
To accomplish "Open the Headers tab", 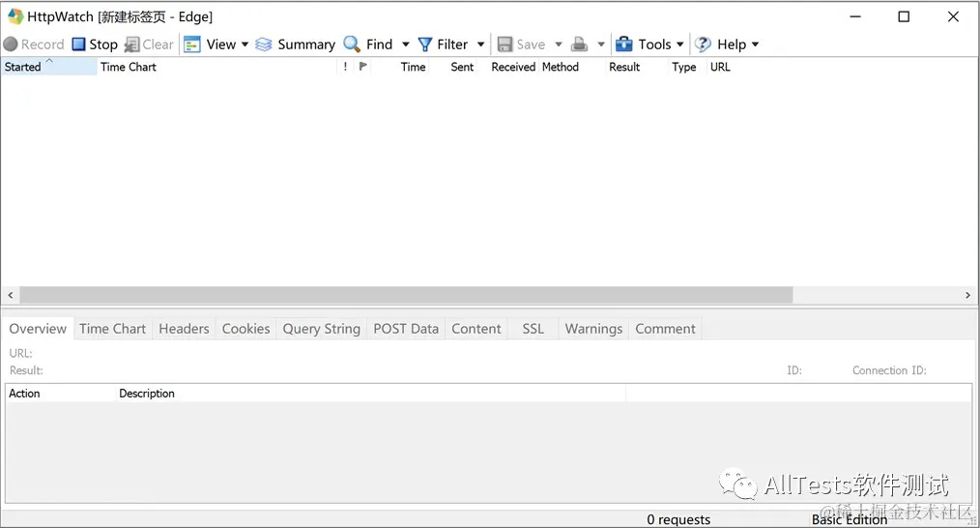I will [x=184, y=329].
